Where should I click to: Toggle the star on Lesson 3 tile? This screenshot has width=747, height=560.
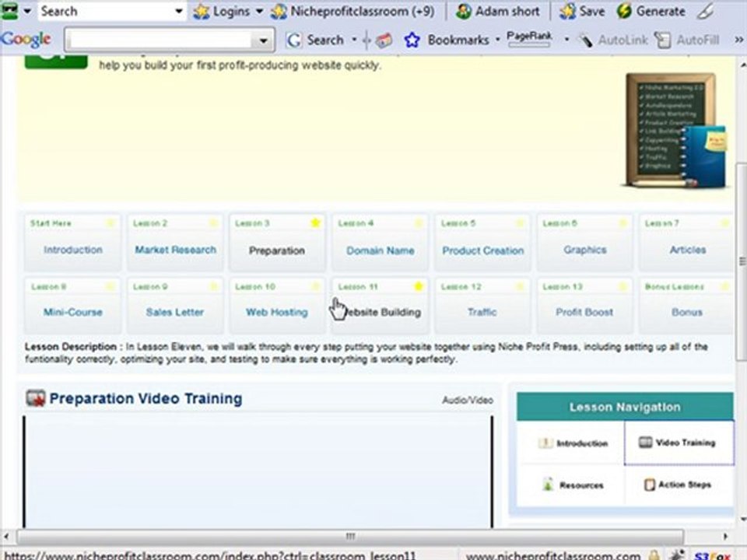(x=315, y=223)
